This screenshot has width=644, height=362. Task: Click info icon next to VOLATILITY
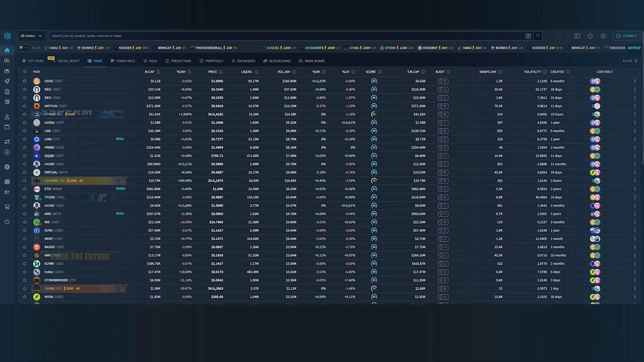coord(545,71)
